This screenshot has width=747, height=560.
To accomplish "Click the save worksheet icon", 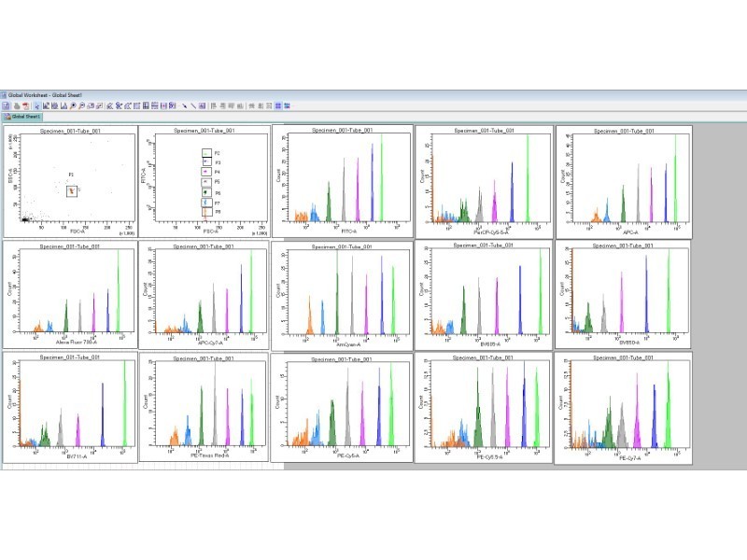I will 7,105.
